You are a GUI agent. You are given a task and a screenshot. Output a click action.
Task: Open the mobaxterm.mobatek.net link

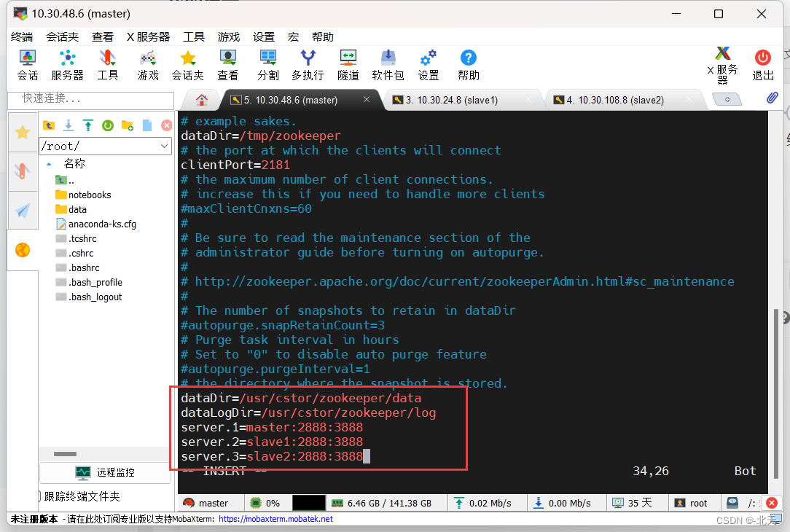[x=275, y=519]
